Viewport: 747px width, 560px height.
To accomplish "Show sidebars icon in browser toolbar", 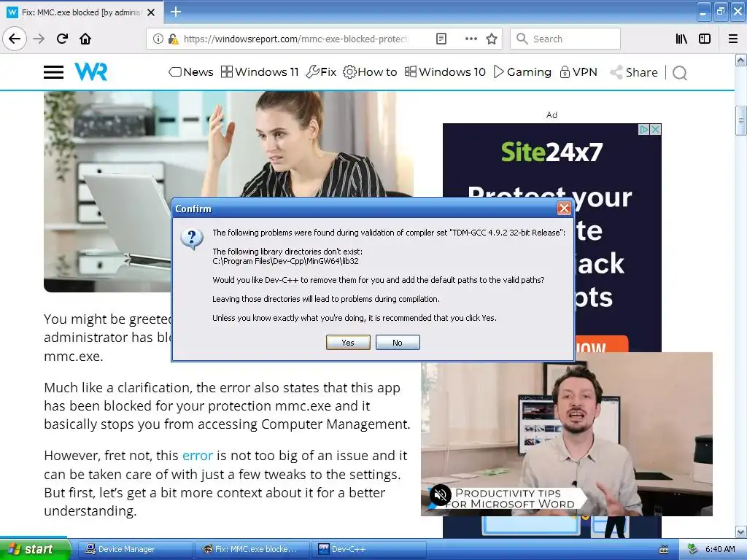I will pos(705,39).
